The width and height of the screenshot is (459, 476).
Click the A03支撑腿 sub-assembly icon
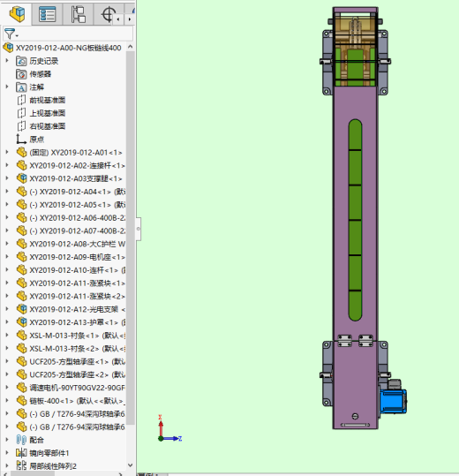21,178
